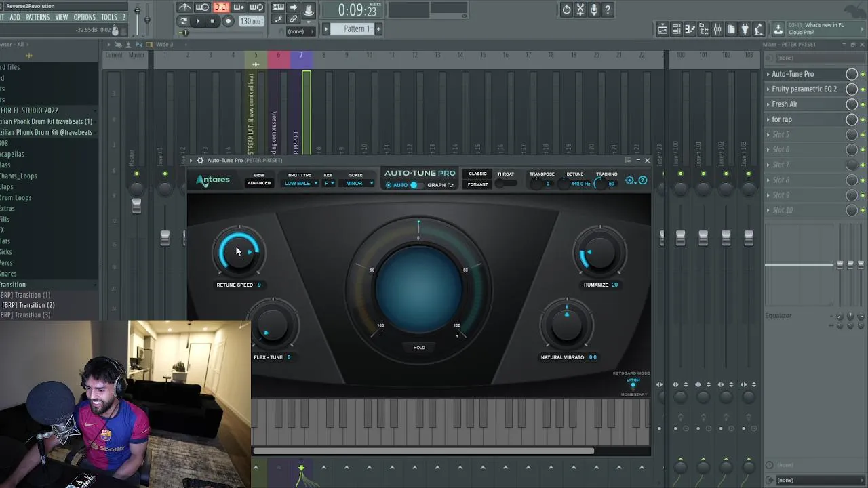Screen dimensions: 868x488
Task: Click the THROAT control
Action: tap(506, 183)
